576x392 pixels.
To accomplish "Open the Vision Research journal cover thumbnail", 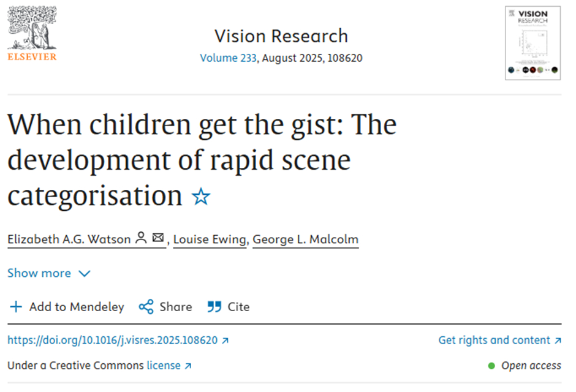I will tap(532, 42).
